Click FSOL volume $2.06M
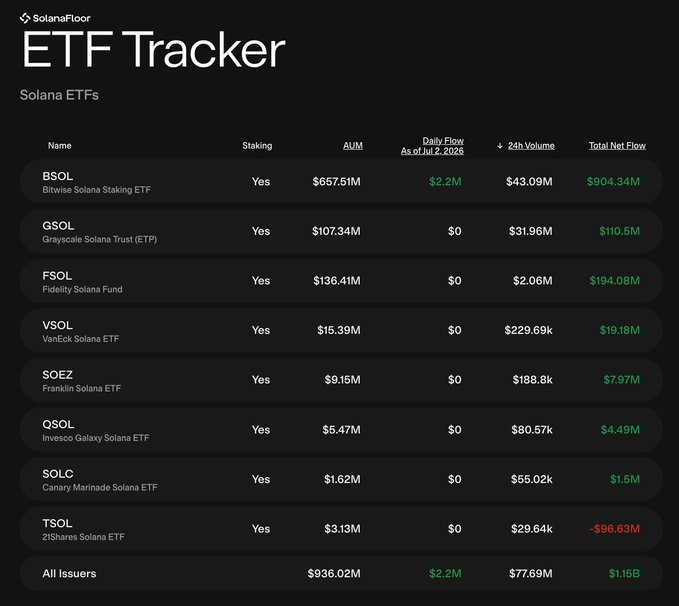The height and width of the screenshot is (606, 679). (x=533, y=281)
